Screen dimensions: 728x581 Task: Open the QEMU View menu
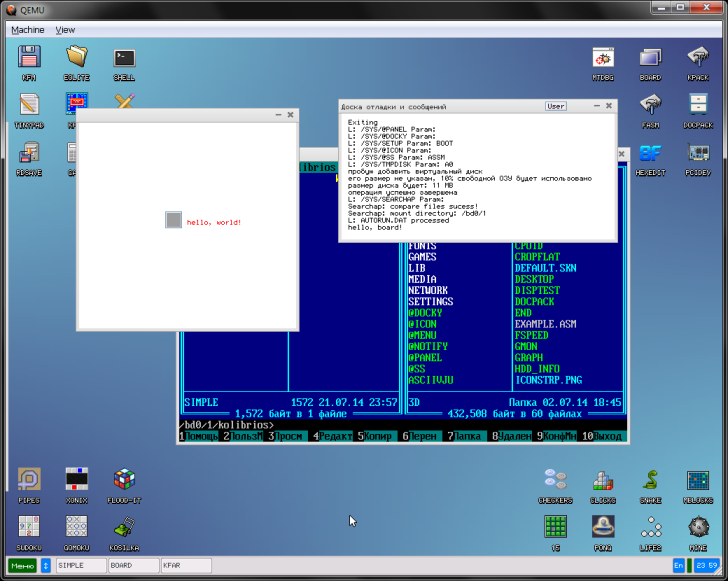tap(65, 30)
